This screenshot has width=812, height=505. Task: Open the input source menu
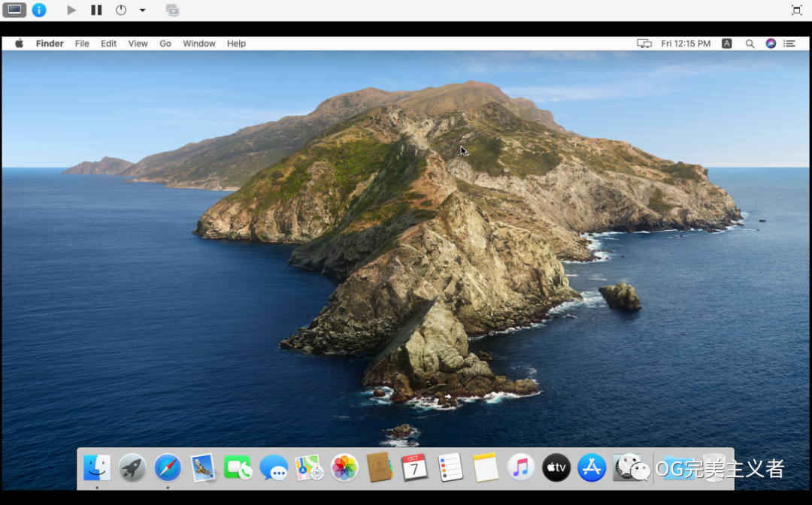tap(726, 44)
